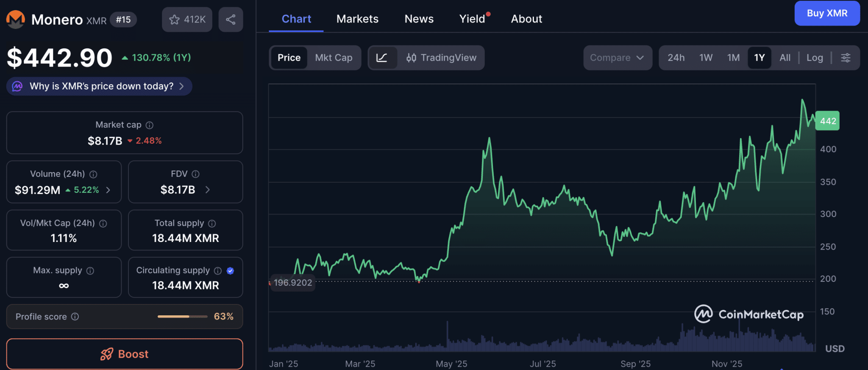Open the Compare dropdown
The width and height of the screenshot is (868, 370).
[x=617, y=58]
